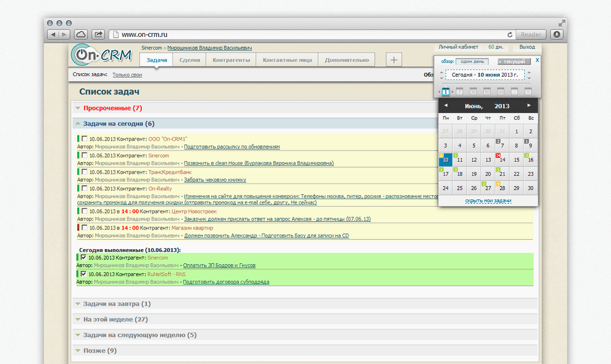The height and width of the screenshot is (364, 611).
Task: Open the один день overview dropdown
Action: (x=472, y=62)
